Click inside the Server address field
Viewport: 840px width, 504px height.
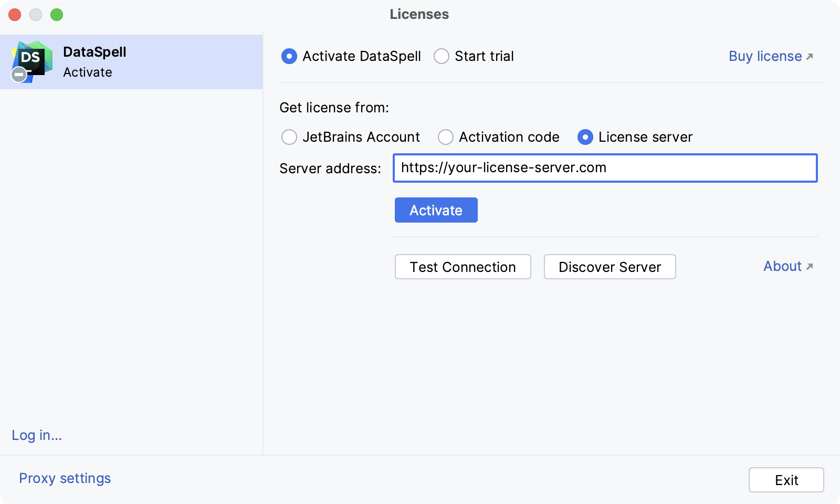pyautogui.click(x=605, y=168)
